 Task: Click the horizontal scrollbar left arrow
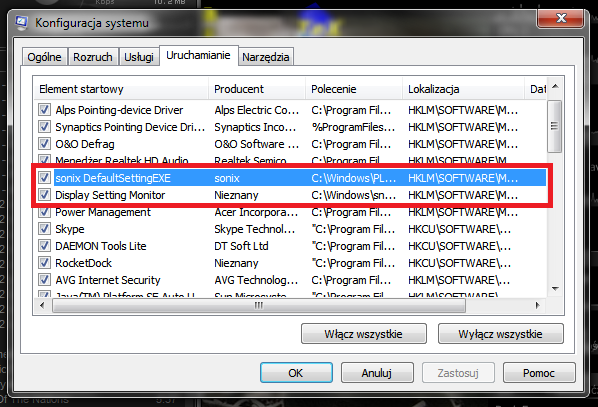(42, 305)
